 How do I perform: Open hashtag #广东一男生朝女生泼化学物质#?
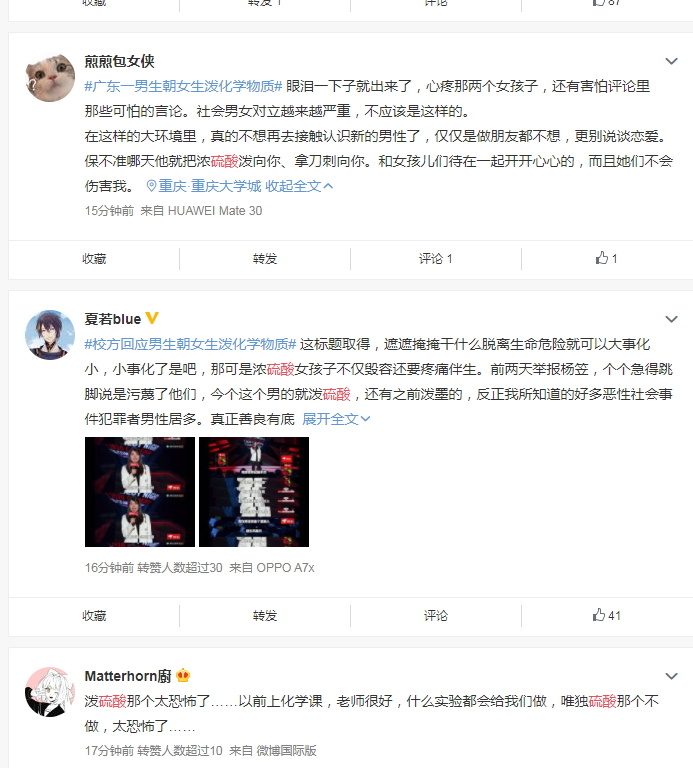coord(183,86)
